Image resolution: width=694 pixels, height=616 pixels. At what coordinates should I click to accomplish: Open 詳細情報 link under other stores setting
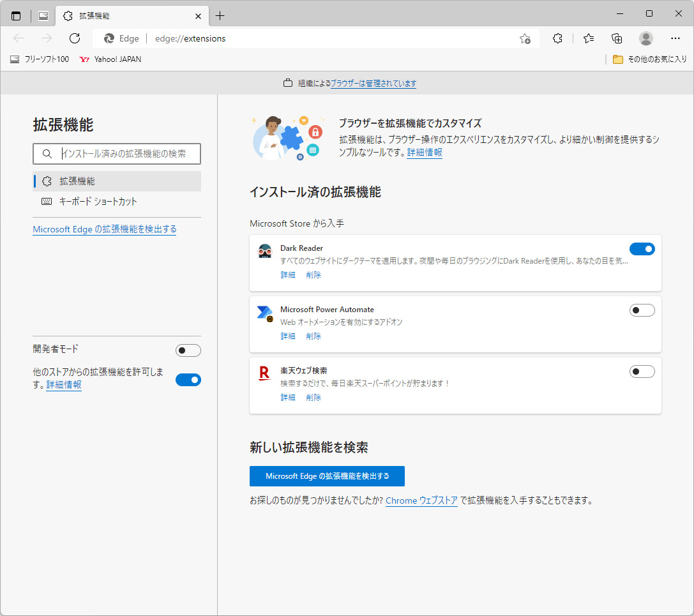[x=64, y=385]
